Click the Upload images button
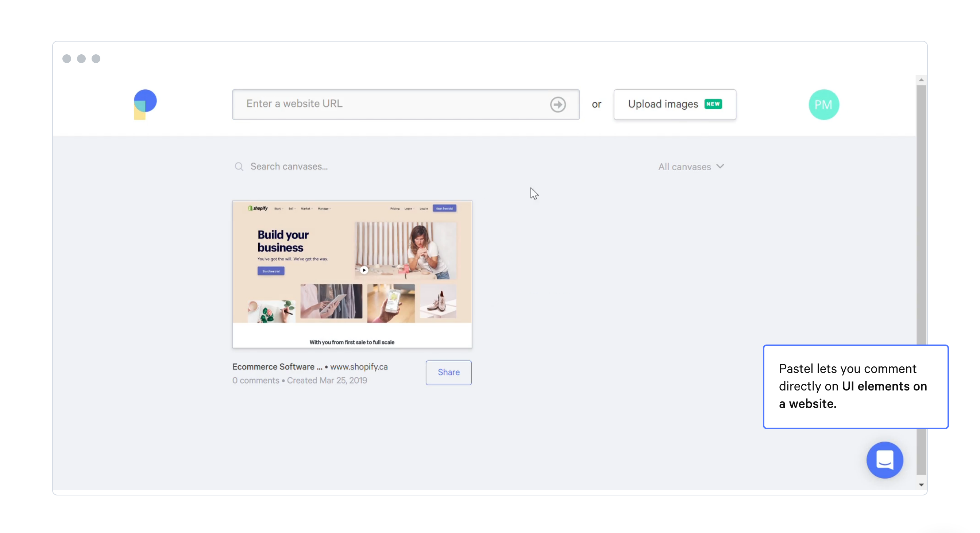 point(675,105)
